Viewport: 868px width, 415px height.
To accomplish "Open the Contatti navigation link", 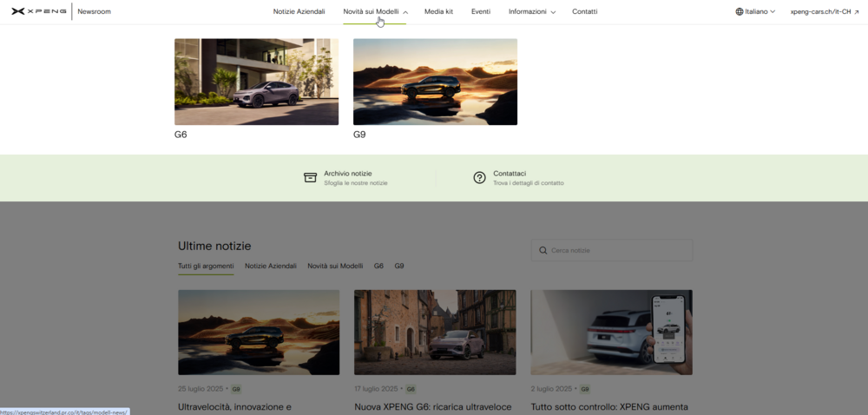I will click(584, 12).
